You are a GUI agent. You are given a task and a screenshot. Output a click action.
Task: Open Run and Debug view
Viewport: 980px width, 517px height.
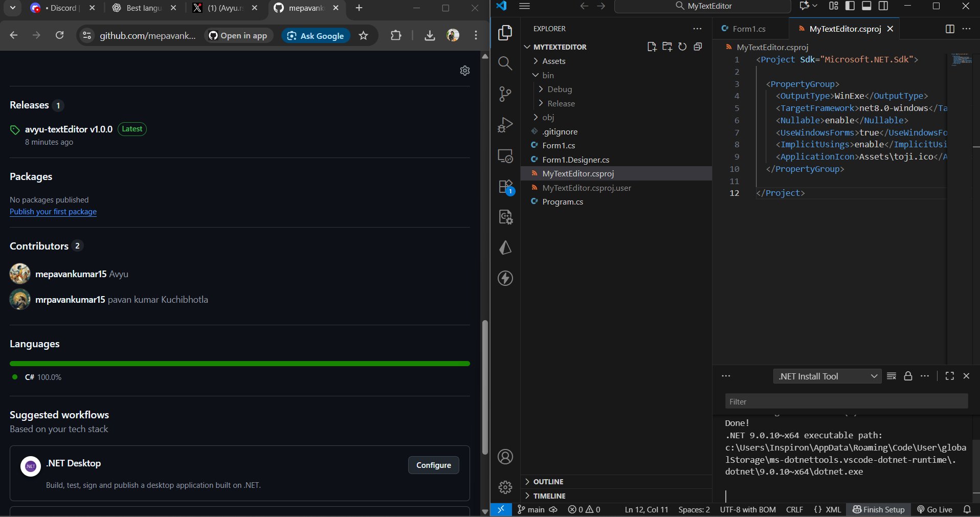(x=505, y=125)
